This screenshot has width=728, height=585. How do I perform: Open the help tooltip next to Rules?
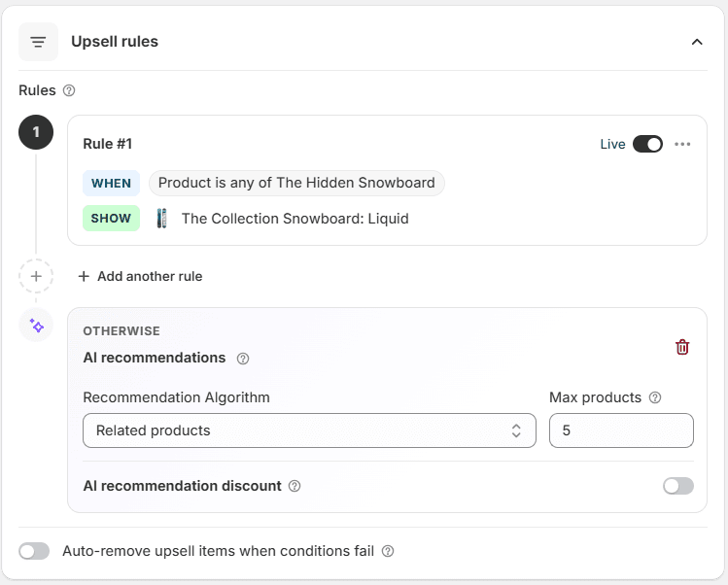click(x=69, y=90)
